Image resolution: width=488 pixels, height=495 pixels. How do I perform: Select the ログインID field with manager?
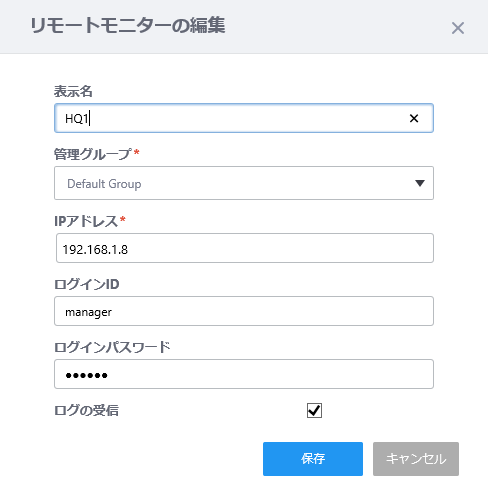(x=244, y=311)
